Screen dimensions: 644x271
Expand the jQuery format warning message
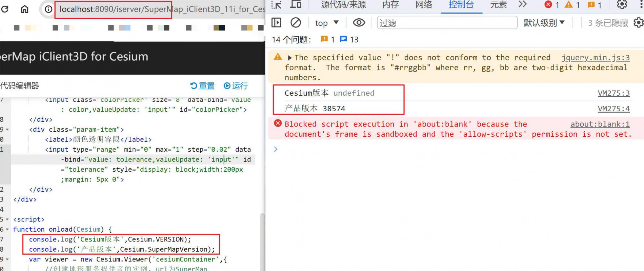pos(289,58)
